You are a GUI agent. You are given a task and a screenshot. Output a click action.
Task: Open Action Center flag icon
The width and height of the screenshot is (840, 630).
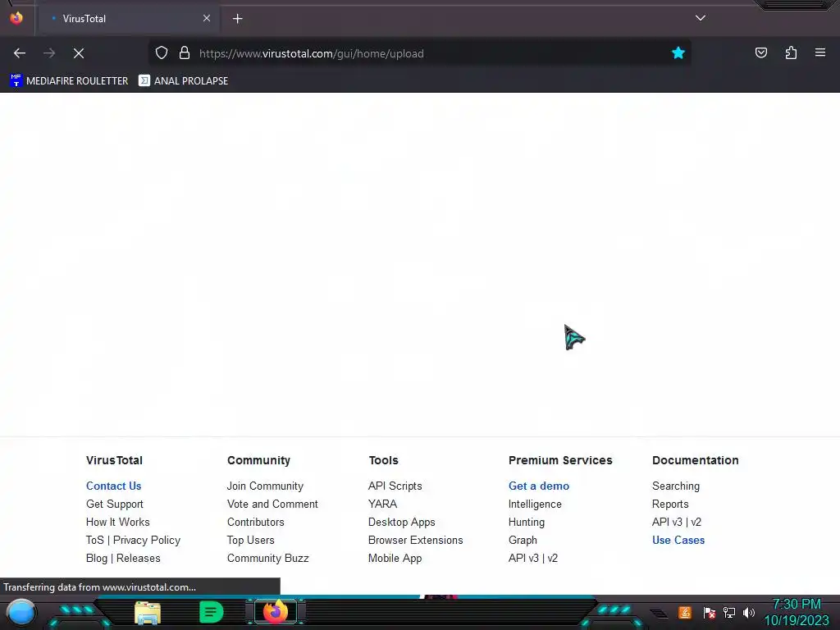point(710,612)
